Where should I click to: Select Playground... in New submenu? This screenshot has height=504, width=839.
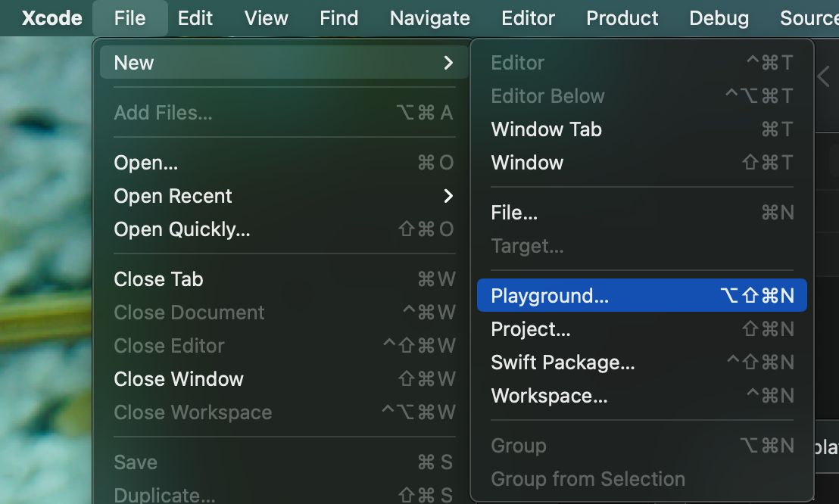(641, 295)
